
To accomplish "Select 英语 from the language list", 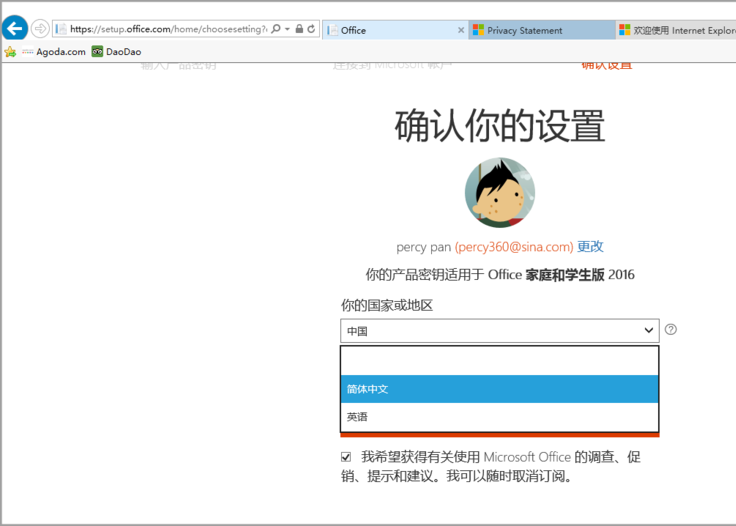I will 499,417.
